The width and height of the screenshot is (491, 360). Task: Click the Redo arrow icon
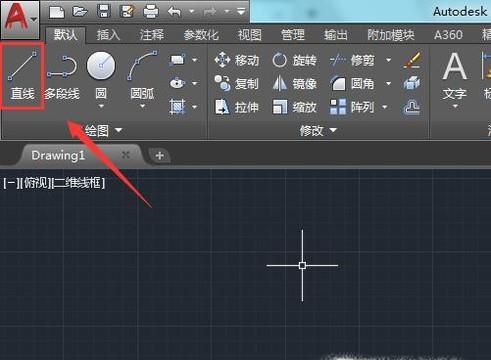click(210, 12)
